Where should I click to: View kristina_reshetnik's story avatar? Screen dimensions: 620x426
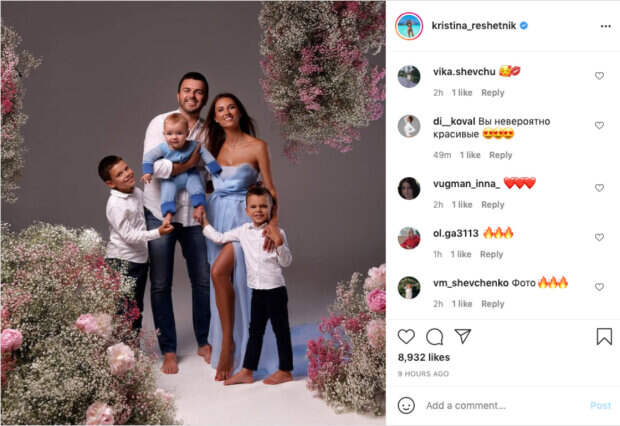tap(409, 26)
